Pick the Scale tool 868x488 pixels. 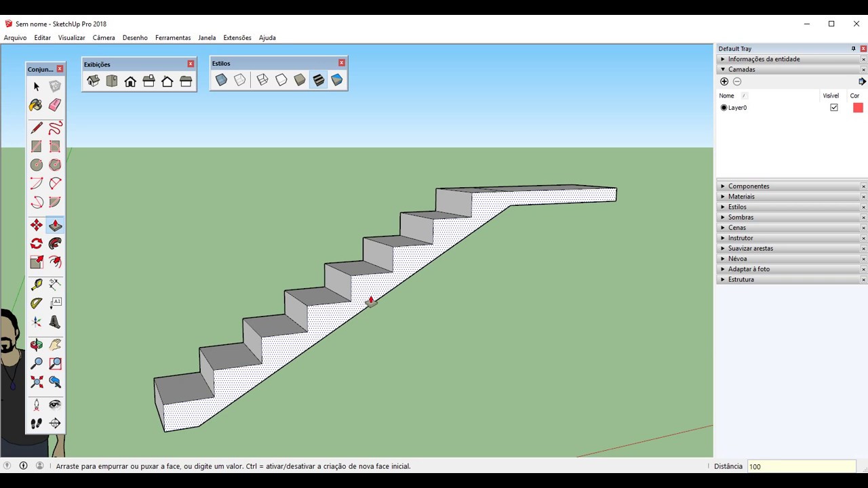(x=37, y=262)
